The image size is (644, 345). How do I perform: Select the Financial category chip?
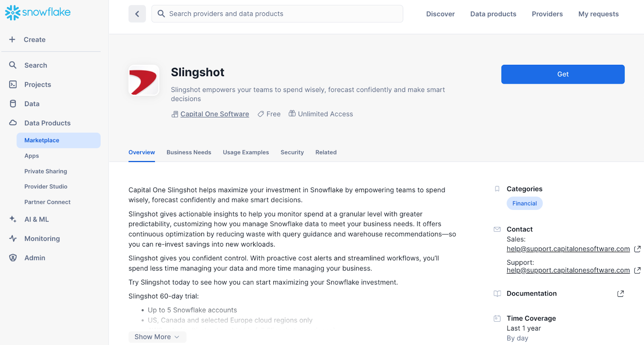tap(524, 203)
